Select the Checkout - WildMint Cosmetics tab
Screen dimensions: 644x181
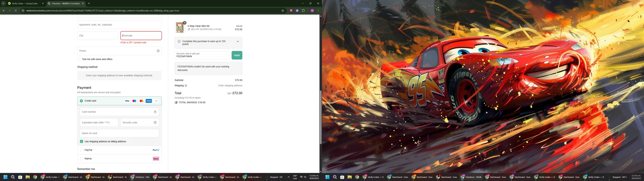click(x=66, y=3)
